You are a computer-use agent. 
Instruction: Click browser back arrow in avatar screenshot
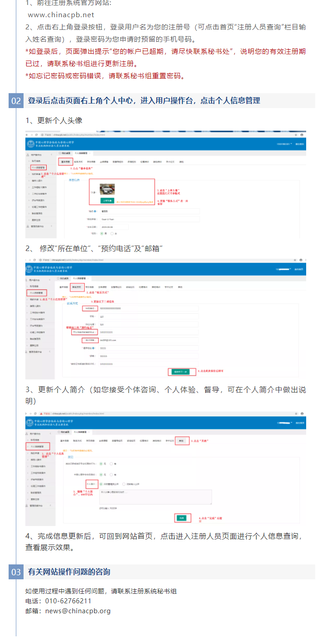click(27, 135)
